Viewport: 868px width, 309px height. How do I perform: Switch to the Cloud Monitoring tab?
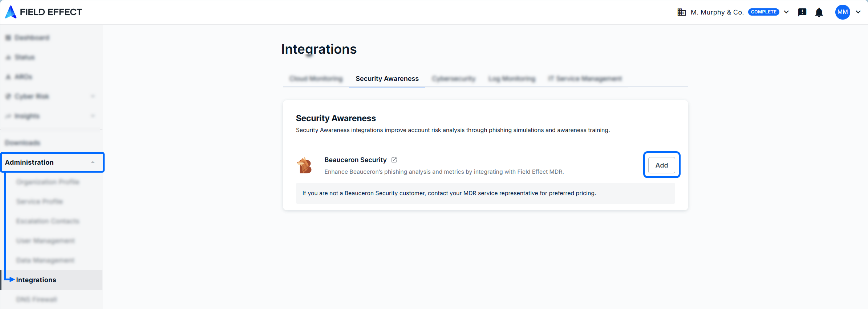(x=316, y=79)
